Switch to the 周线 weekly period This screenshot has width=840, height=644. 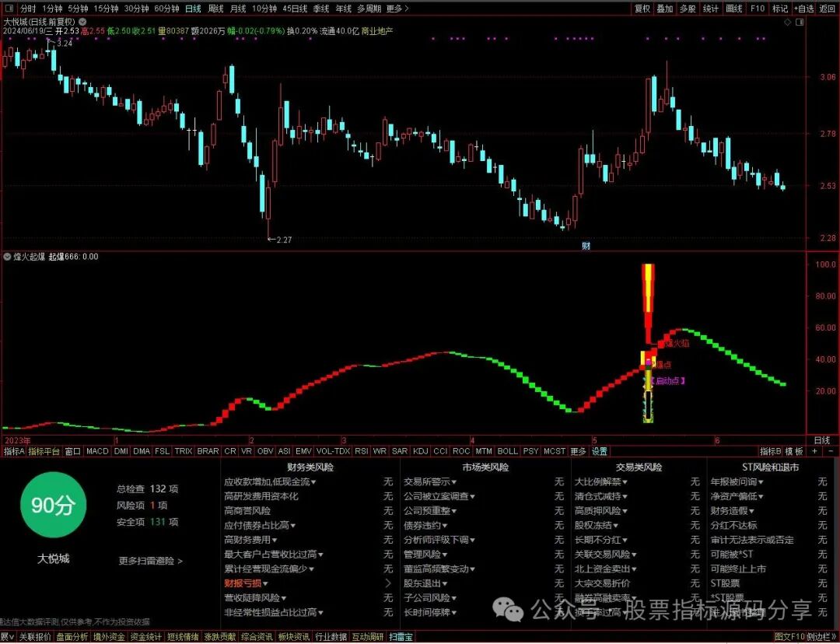click(215, 9)
